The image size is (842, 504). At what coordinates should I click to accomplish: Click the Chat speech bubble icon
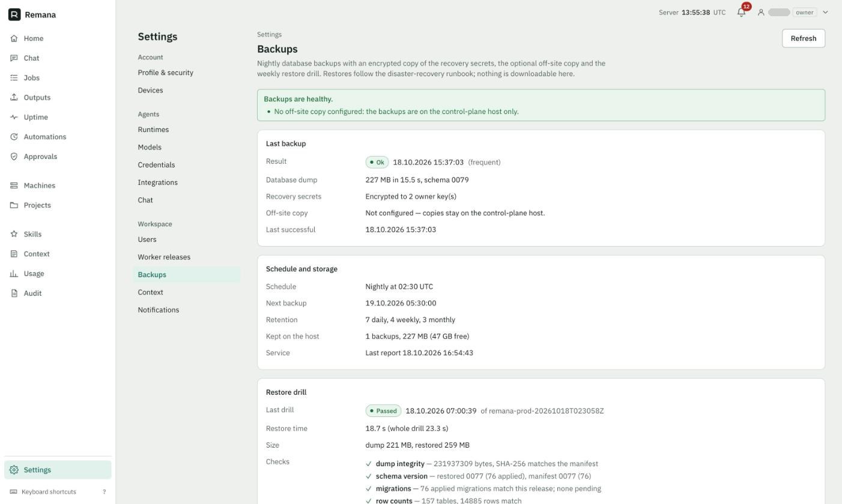(14, 58)
